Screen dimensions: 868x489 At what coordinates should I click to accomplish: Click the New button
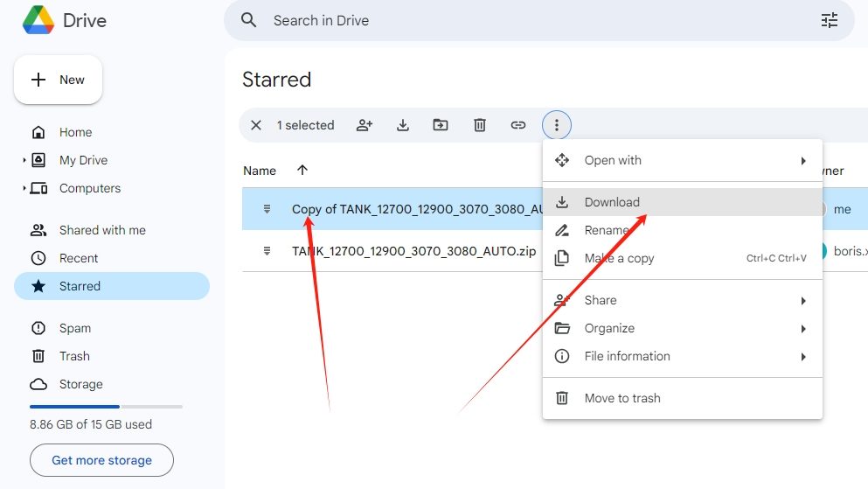[x=59, y=80]
